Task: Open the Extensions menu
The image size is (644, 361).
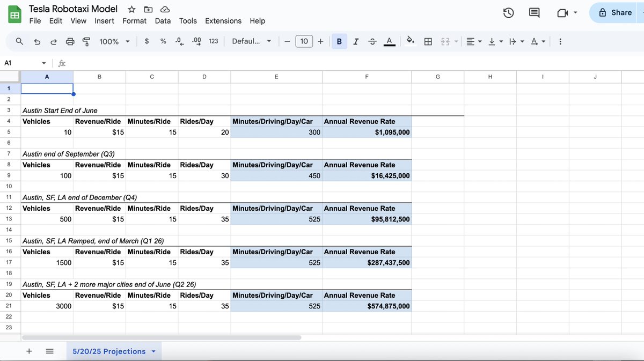Action: tap(223, 21)
